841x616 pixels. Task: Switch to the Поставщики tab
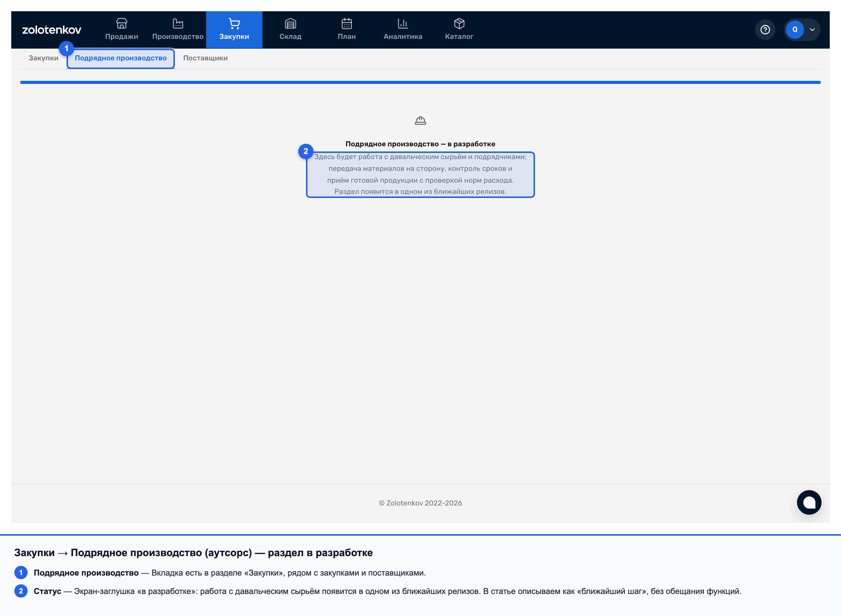pos(205,58)
